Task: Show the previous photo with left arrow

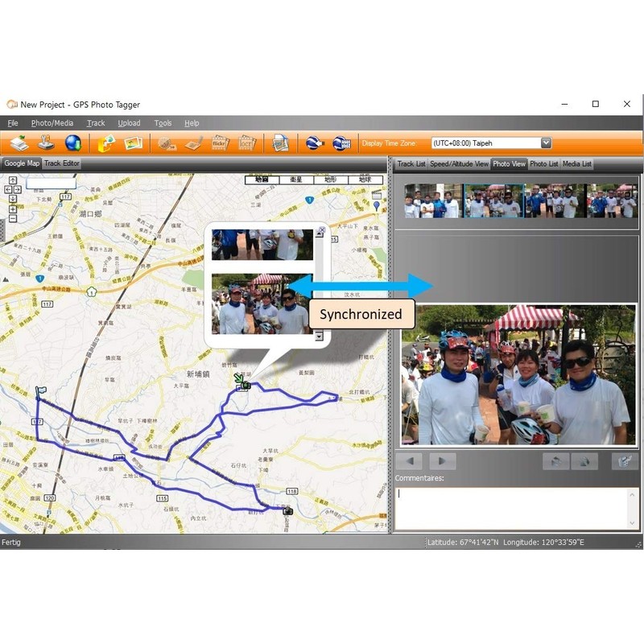Action: pyautogui.click(x=409, y=461)
